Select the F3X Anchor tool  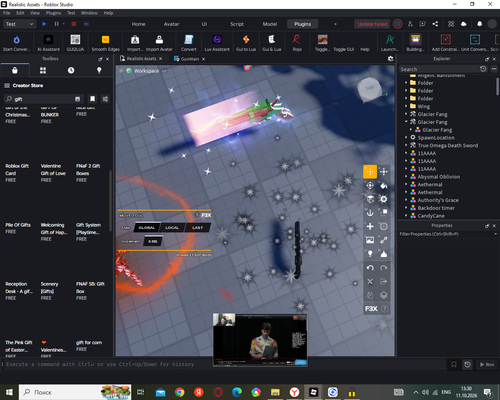(x=370, y=213)
